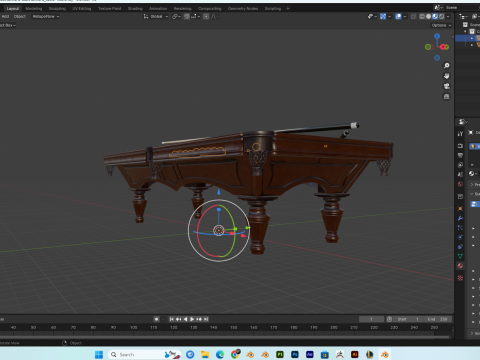Open the Rendering workspace tab
Image resolution: width=480 pixels, height=360 pixels.
click(x=182, y=9)
